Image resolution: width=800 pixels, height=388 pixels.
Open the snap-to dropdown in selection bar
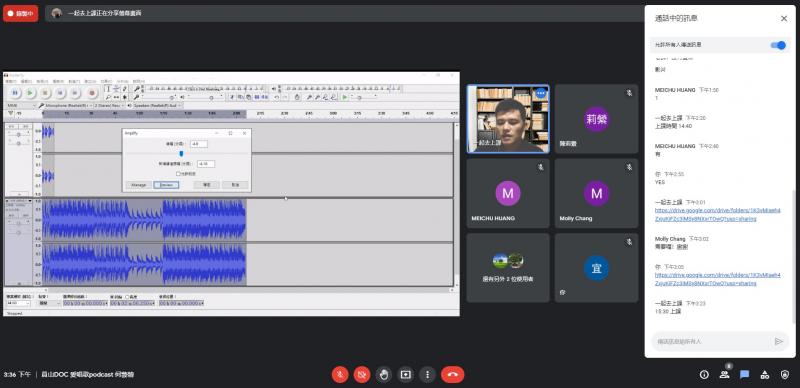coord(50,303)
